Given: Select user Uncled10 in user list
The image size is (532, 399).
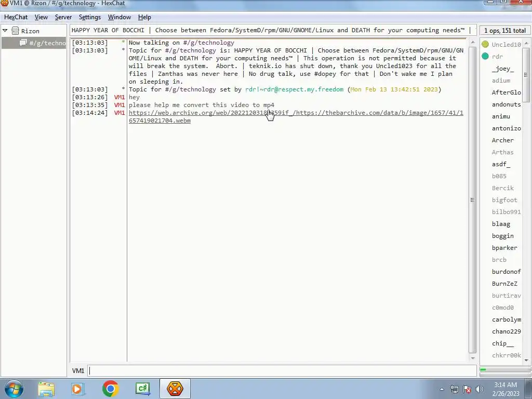Looking at the screenshot, I should click(506, 45).
